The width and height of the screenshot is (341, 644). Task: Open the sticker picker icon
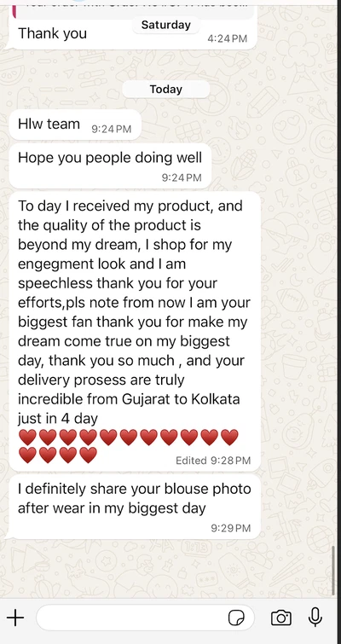click(236, 618)
